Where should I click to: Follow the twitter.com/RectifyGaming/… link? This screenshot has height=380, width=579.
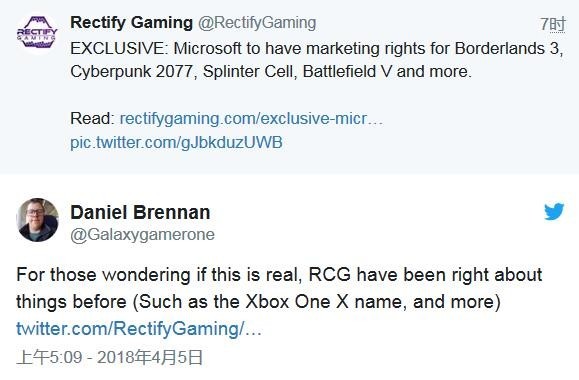tap(139, 329)
